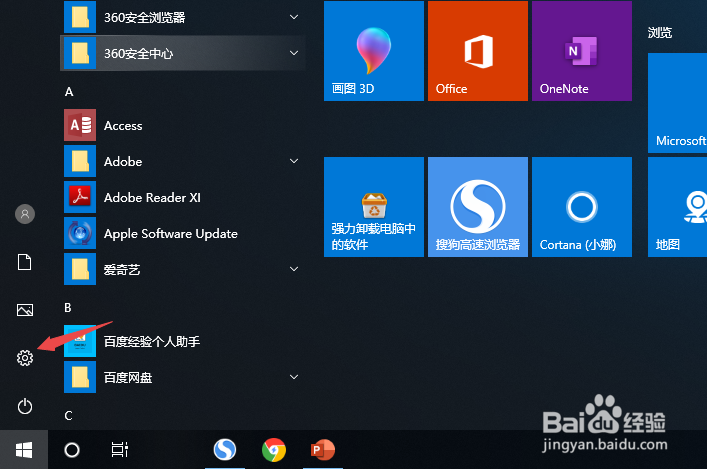Open Cortana search circle on taskbar

click(x=72, y=450)
